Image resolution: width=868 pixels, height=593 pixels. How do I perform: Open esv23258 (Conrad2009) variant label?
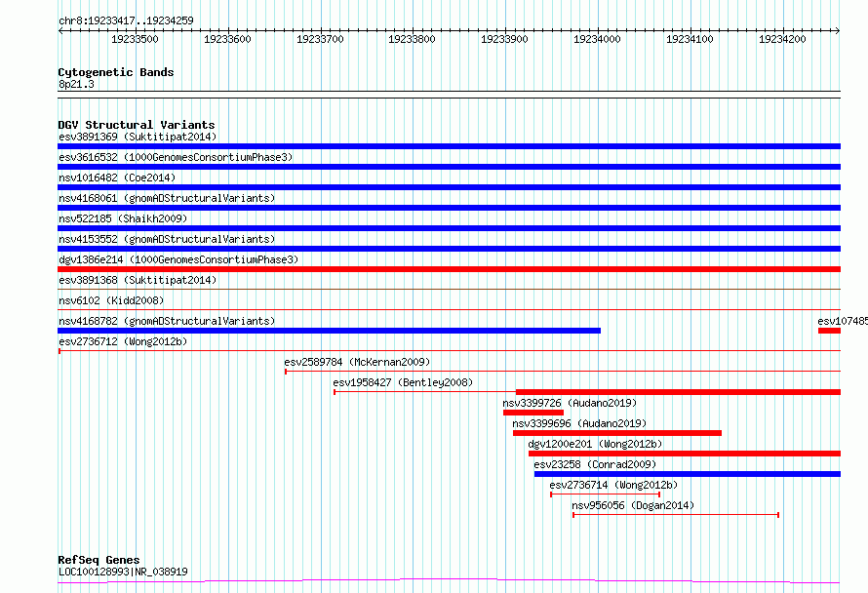[595, 464]
